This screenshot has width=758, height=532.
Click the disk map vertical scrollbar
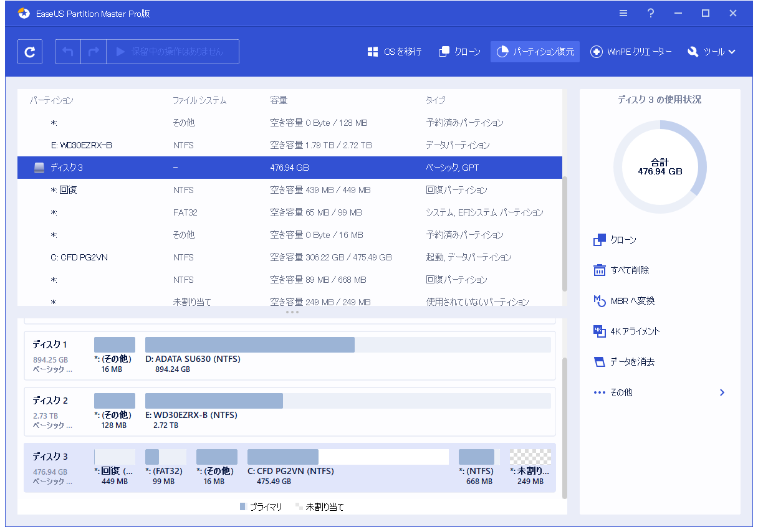pos(565,428)
